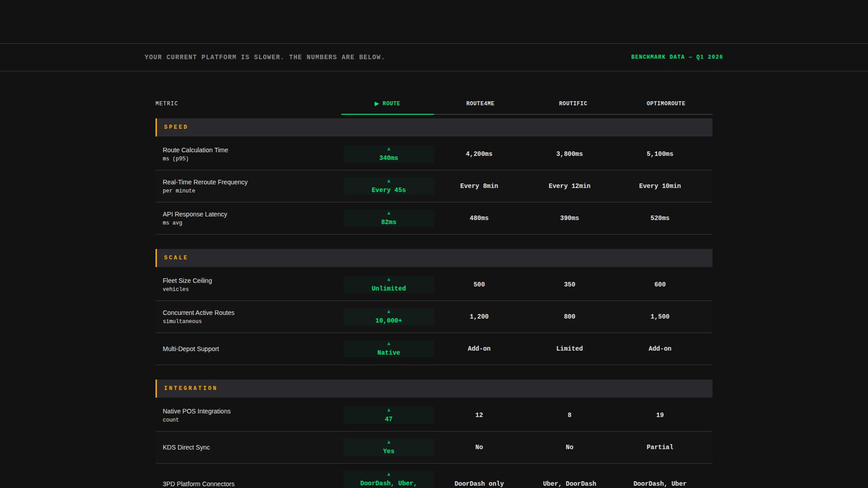
Task: Click the up arrow above Yes
Action: [x=389, y=442]
